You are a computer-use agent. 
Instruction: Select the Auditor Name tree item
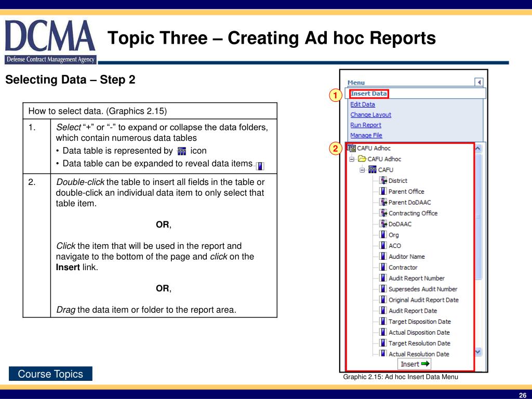coord(406,257)
